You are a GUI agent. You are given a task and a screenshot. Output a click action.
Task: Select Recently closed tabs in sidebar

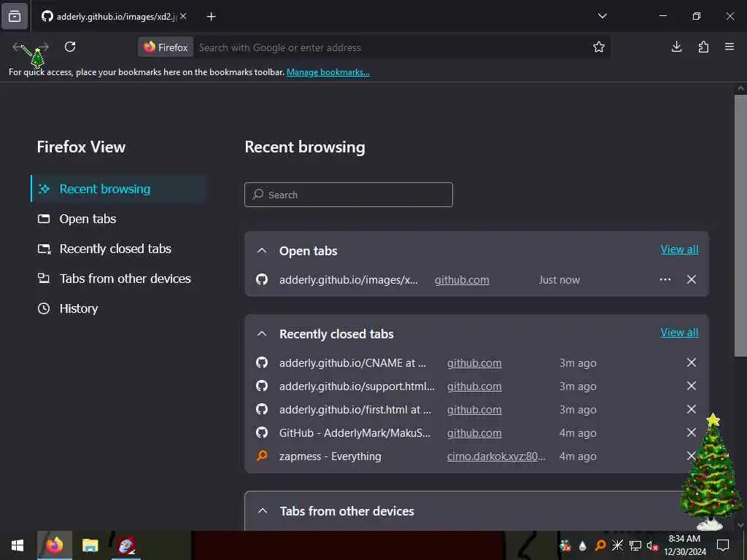coord(119,249)
